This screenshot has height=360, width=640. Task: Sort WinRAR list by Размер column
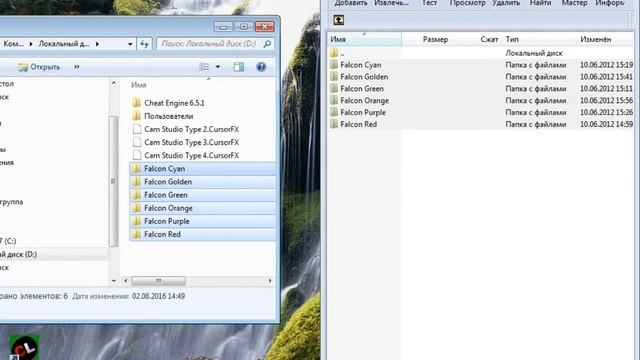point(435,39)
